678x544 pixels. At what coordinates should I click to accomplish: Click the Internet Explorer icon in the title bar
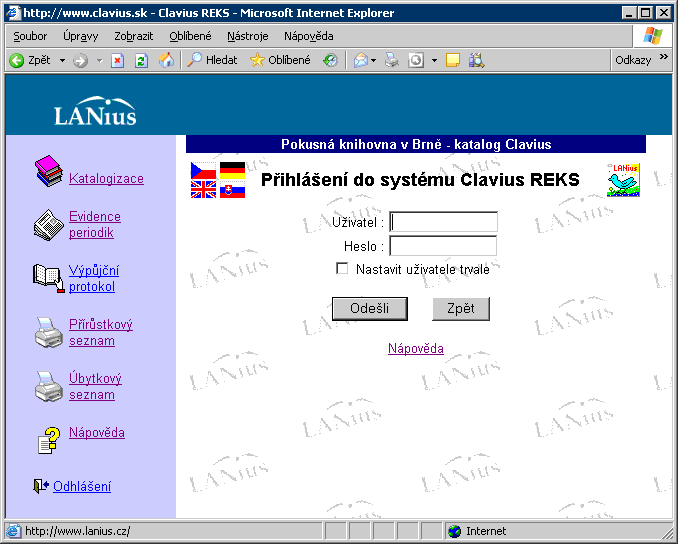14,13
